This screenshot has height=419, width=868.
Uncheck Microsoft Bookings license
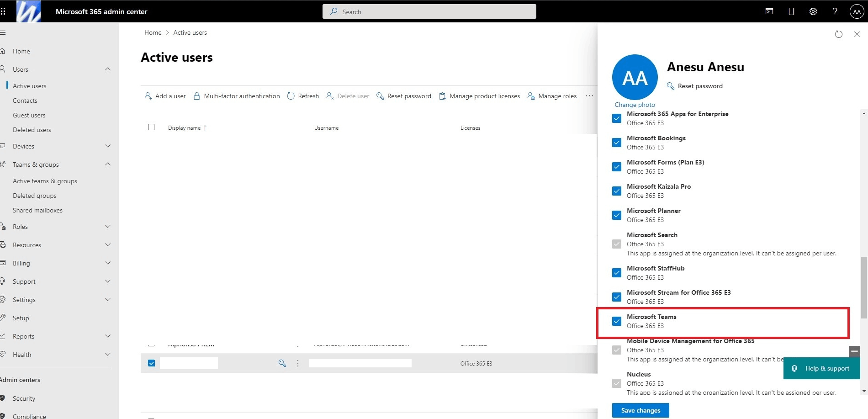(617, 143)
